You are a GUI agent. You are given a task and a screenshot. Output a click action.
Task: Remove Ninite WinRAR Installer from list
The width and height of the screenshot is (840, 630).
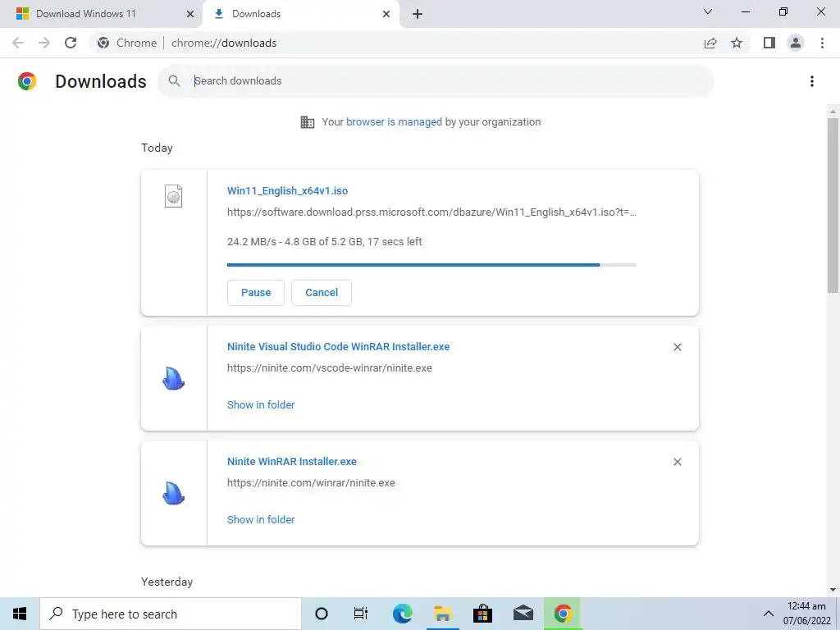677,462
